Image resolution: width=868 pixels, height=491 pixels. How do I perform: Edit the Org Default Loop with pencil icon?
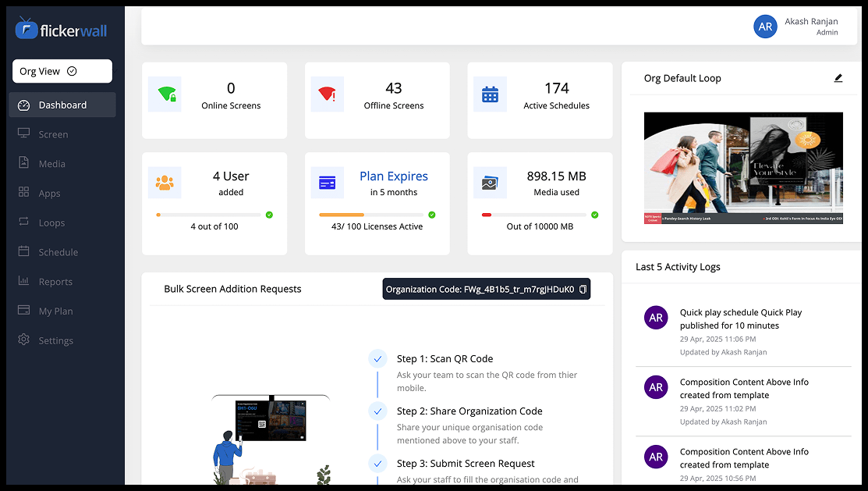[x=838, y=78]
